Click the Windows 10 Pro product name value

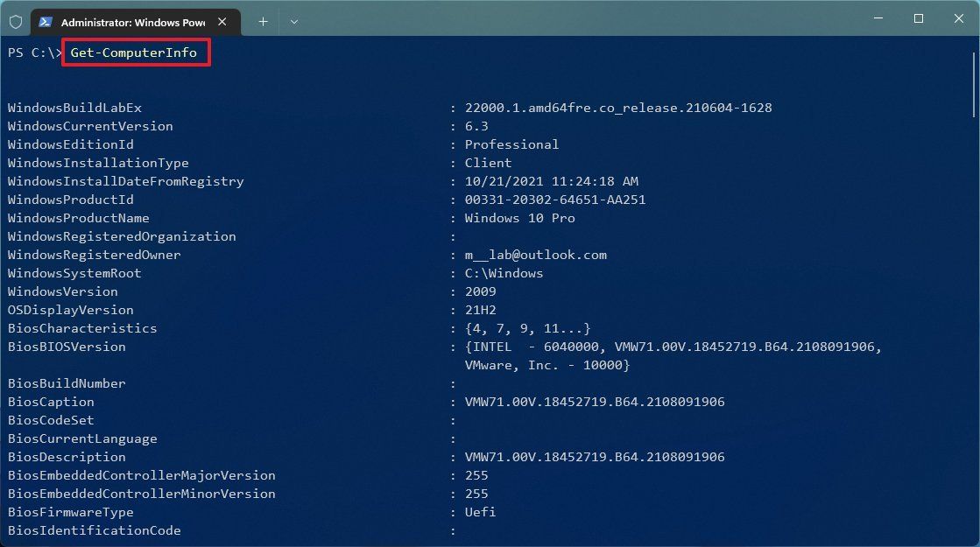(x=519, y=218)
